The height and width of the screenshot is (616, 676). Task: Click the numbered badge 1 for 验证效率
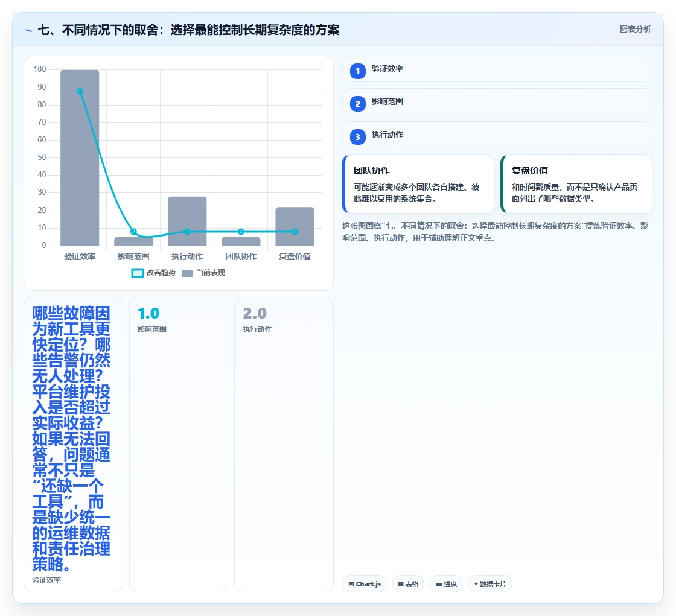[357, 71]
